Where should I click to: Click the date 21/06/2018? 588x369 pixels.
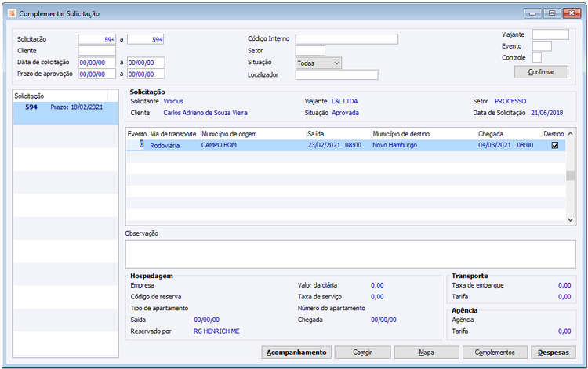point(546,113)
